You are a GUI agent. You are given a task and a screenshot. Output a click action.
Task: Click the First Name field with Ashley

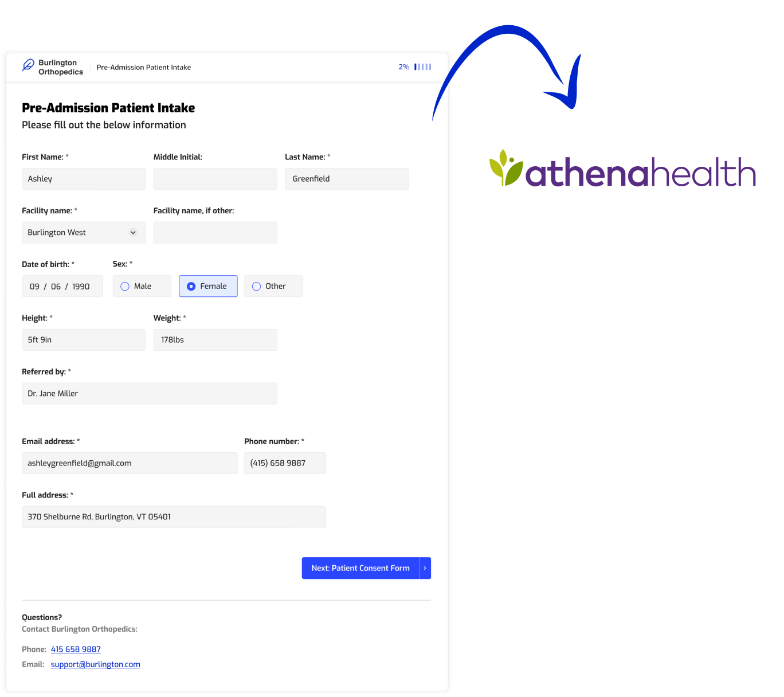coord(84,179)
